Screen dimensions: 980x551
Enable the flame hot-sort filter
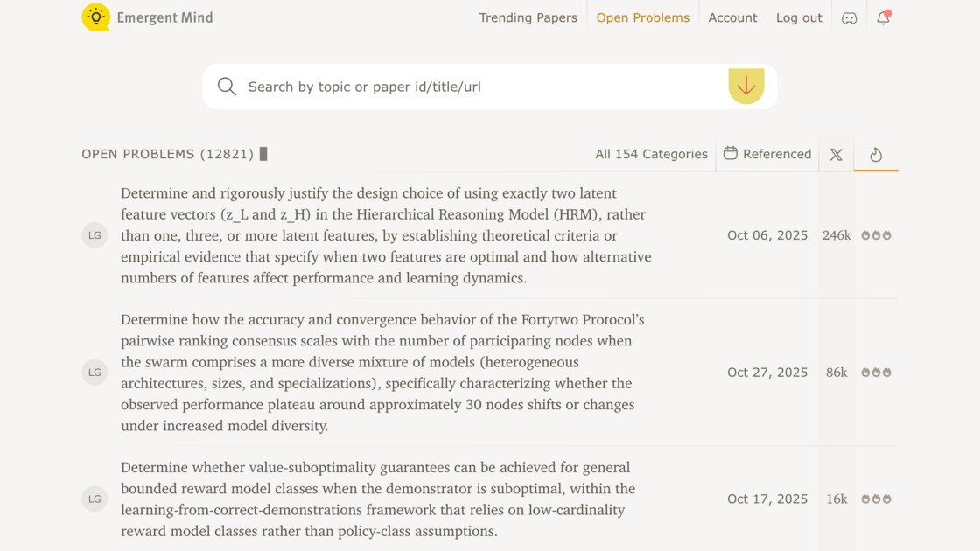click(876, 154)
